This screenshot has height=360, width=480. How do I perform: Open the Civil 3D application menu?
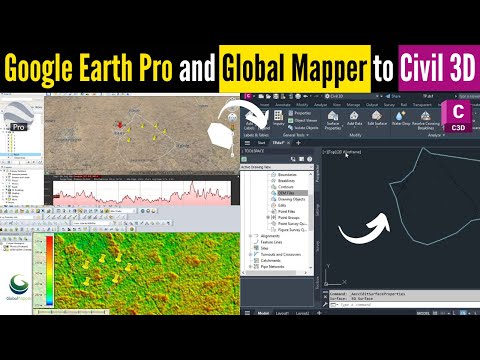248,96
